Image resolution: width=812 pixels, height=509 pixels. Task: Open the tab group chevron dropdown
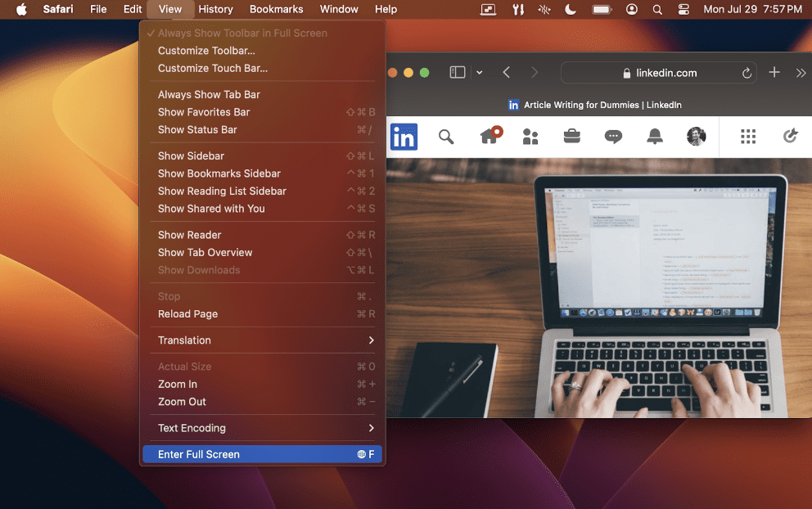pyautogui.click(x=479, y=72)
